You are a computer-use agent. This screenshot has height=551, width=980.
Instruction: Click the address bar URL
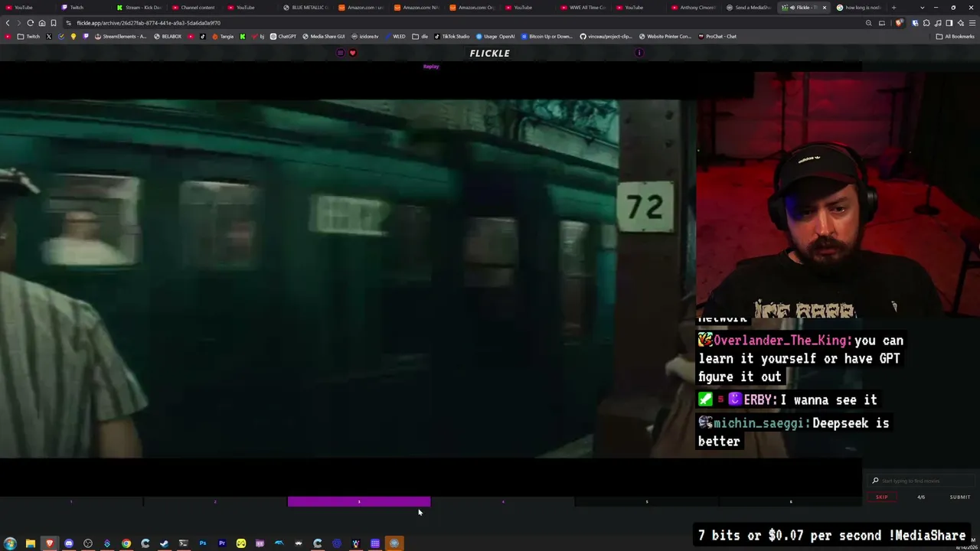149,23
